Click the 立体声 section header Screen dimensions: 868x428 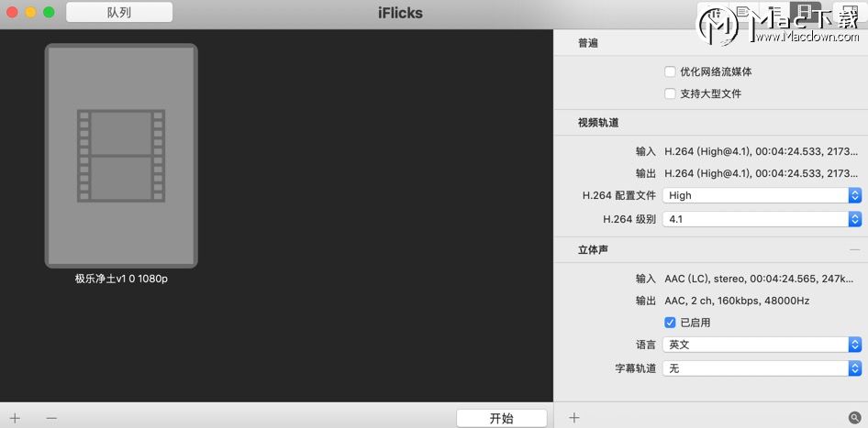click(594, 250)
